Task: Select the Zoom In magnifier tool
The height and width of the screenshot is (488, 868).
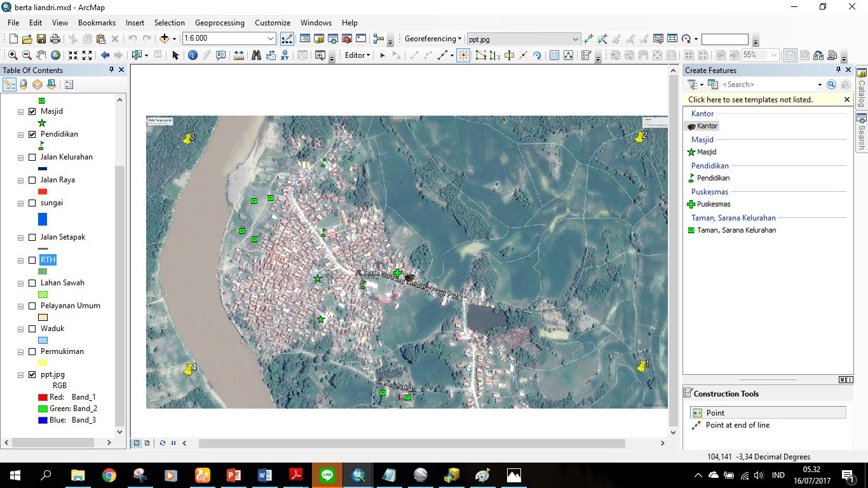Action: click(13, 55)
